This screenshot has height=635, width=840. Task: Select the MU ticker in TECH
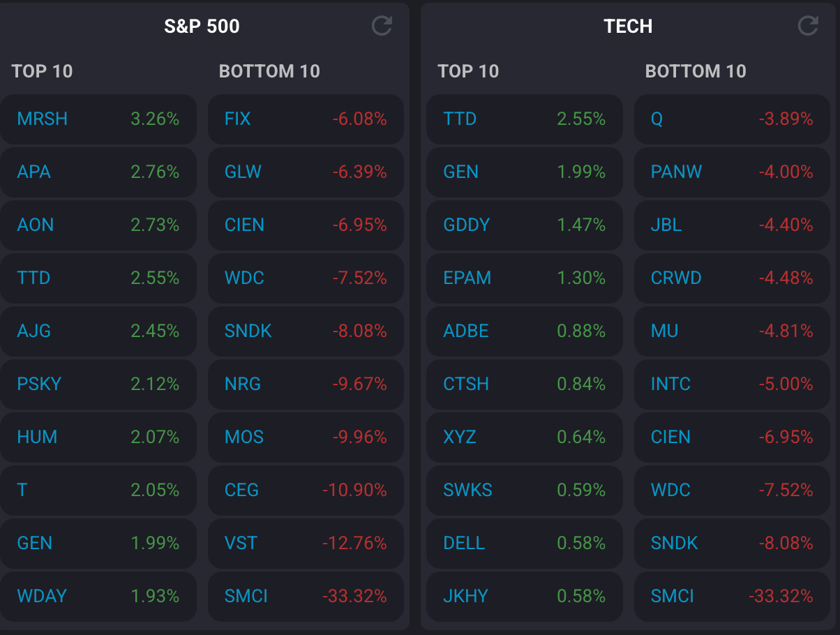[664, 331]
